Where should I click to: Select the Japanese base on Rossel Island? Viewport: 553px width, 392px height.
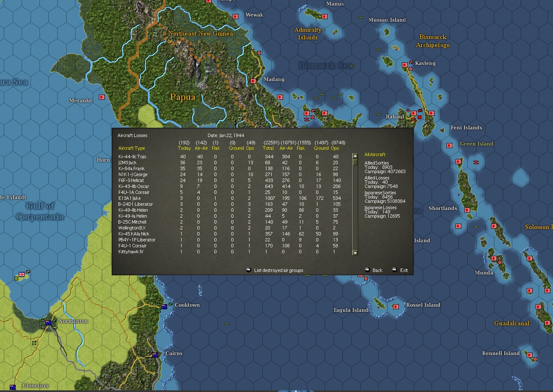click(x=396, y=306)
